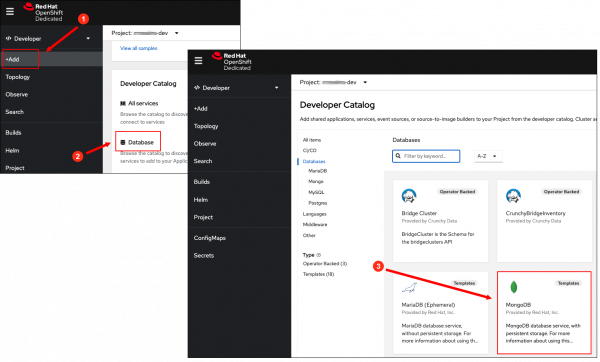The height and width of the screenshot is (362, 600).
Task: Select Other catalog category
Action: [309, 235]
